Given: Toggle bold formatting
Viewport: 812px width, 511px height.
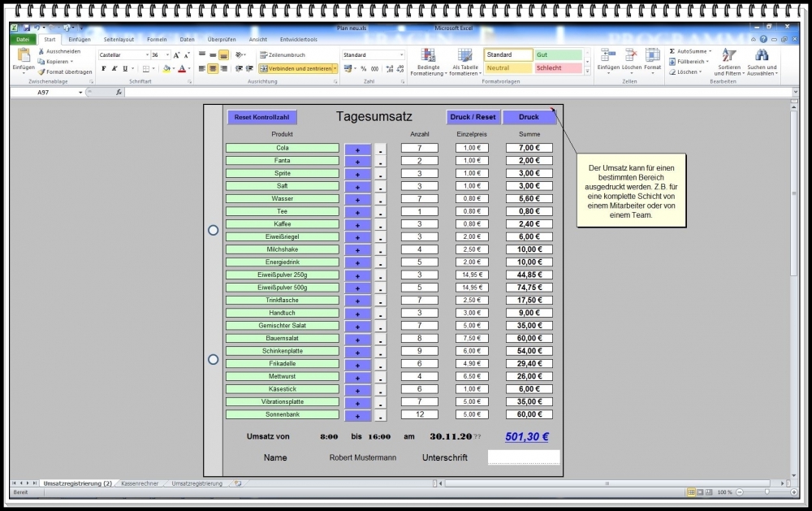Looking at the screenshot, I should point(102,68).
